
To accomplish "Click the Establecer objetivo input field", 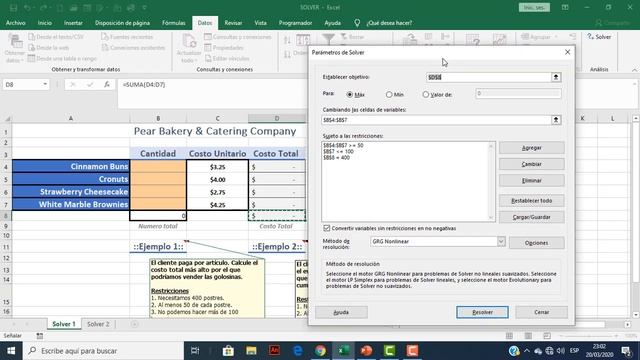I will pyautogui.click(x=488, y=77).
